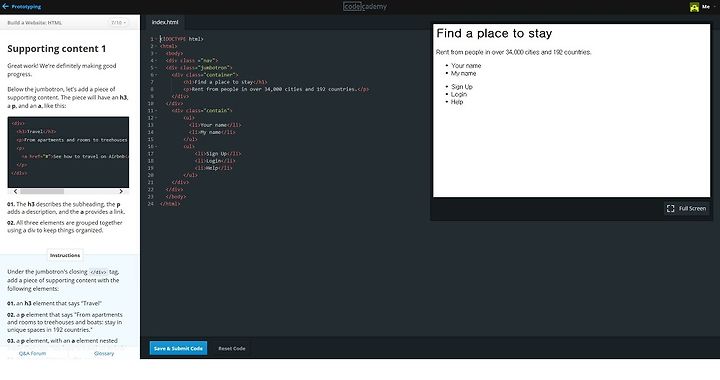Click the left scroll arrow under example code
Screen dimensions: 720x380
[16, 191]
